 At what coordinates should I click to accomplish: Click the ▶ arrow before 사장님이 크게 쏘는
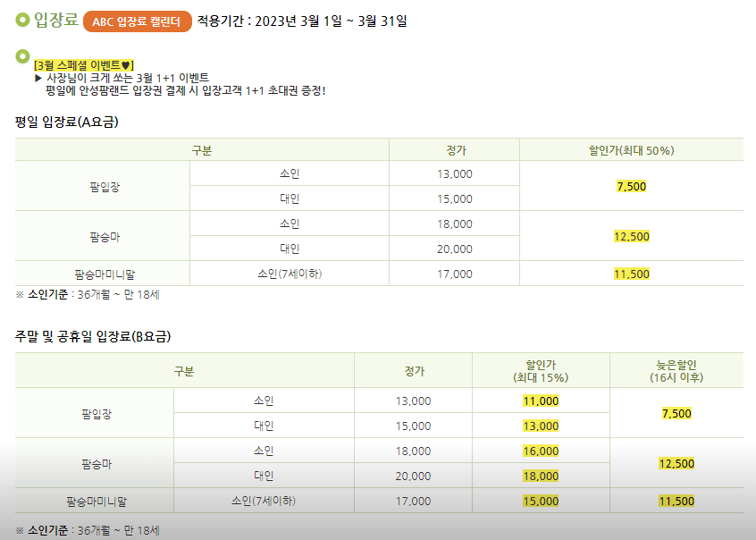(38, 78)
